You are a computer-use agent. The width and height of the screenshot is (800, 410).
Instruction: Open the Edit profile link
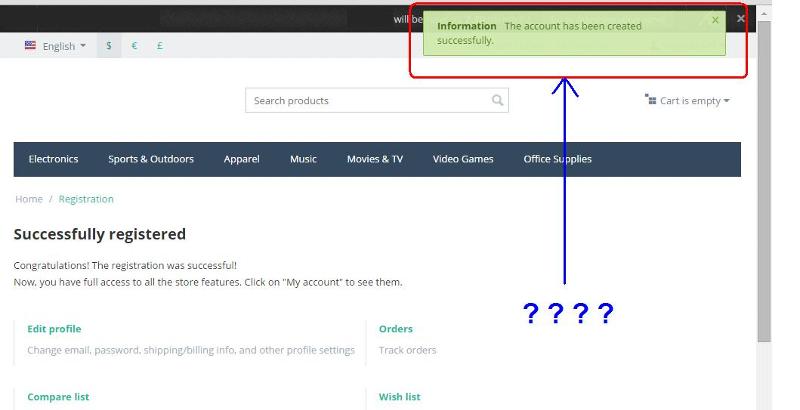[x=54, y=329]
